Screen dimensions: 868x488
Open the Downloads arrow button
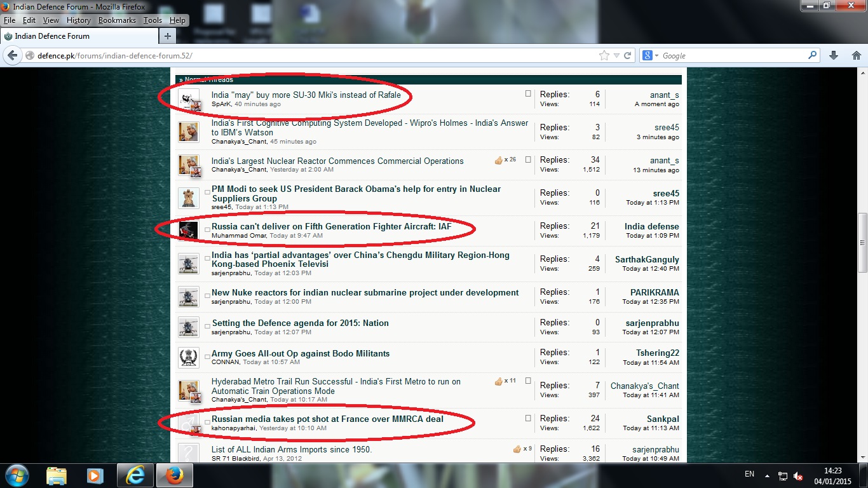834,55
